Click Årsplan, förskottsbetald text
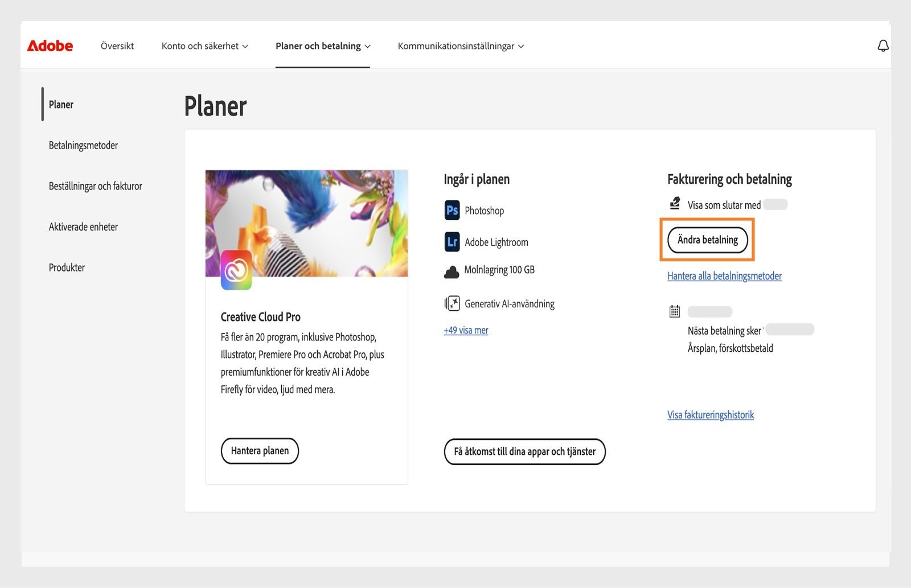This screenshot has width=911, height=588. tap(731, 348)
